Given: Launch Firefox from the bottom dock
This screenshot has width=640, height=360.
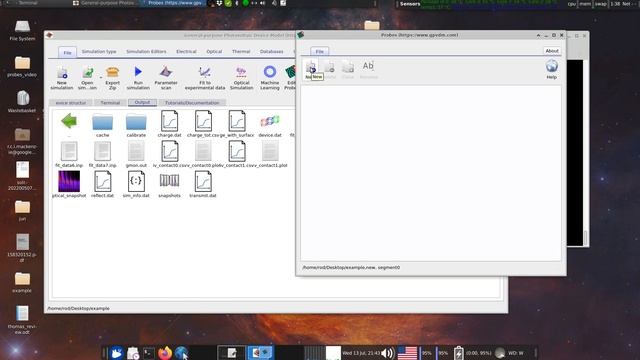Looking at the screenshot, I should click(165, 353).
